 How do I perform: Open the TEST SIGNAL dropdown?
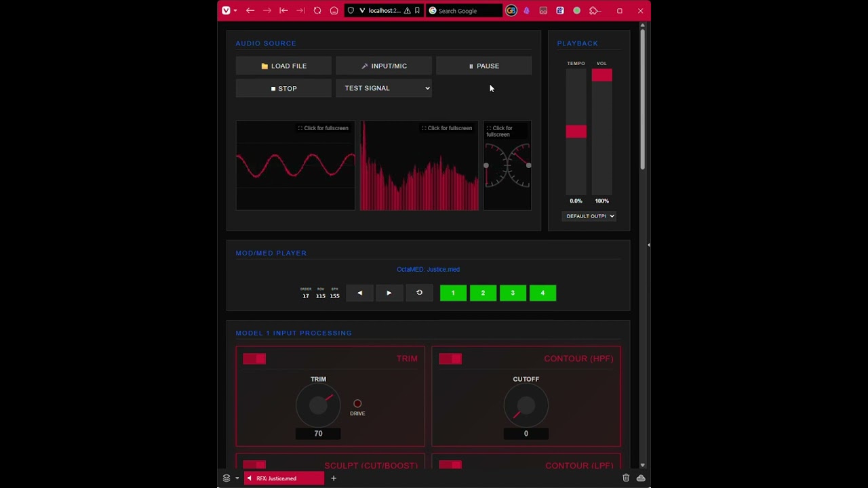pyautogui.click(x=384, y=88)
